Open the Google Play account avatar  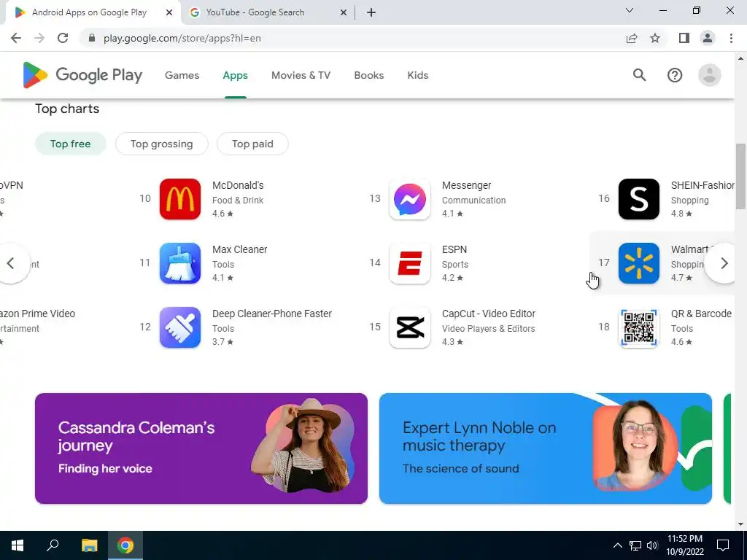click(x=709, y=75)
